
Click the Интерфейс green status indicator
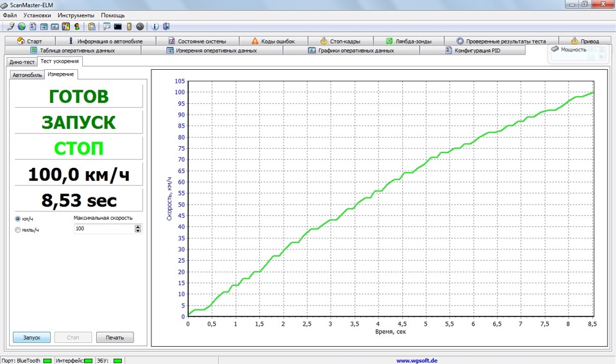click(89, 360)
